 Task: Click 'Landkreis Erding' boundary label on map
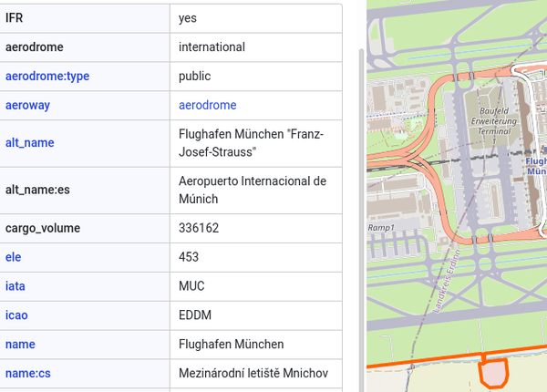(447, 281)
